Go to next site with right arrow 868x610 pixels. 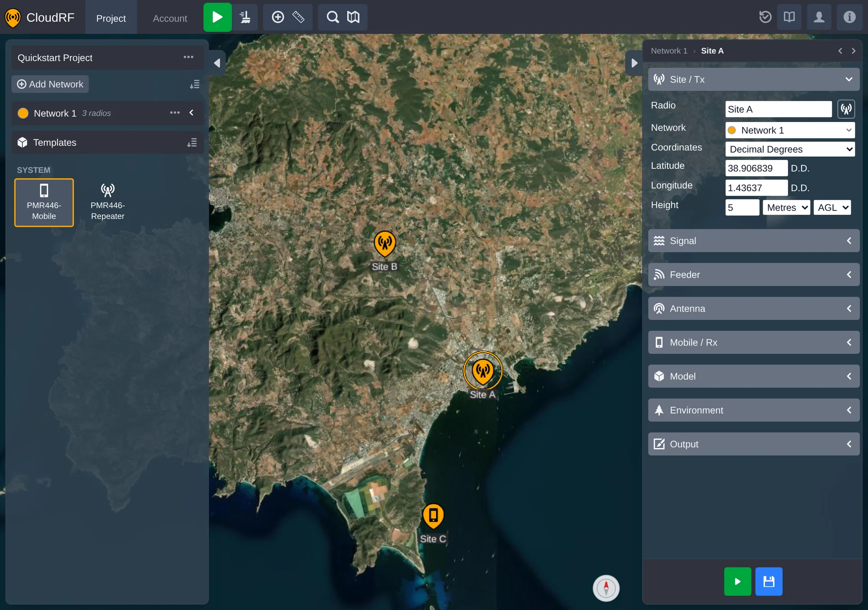[x=854, y=51]
